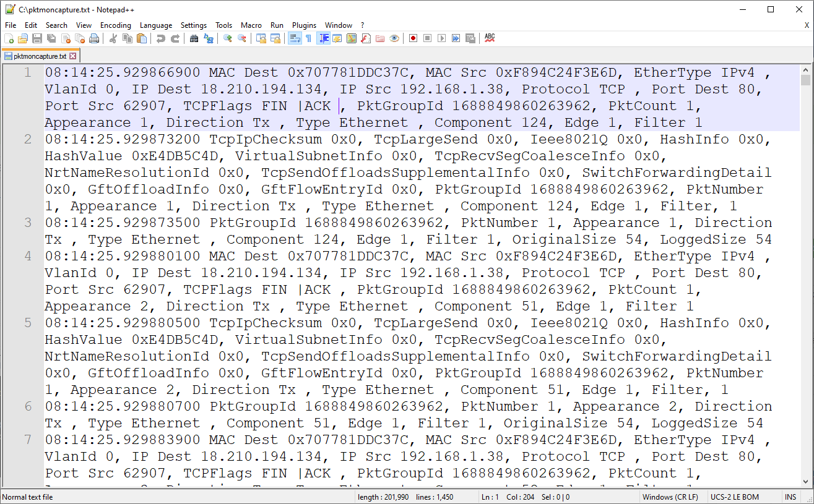Save all open files

51,38
